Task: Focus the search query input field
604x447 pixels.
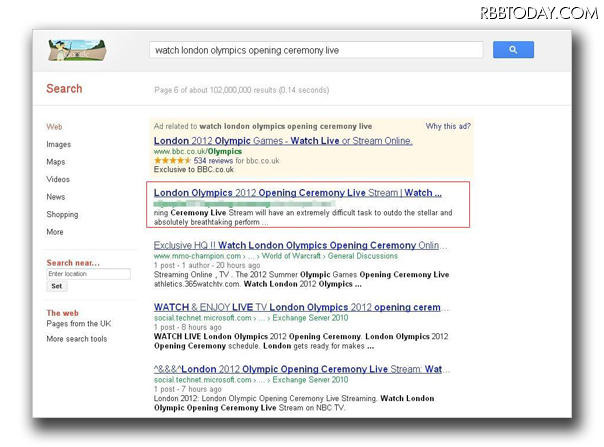Action: pyautogui.click(x=316, y=50)
